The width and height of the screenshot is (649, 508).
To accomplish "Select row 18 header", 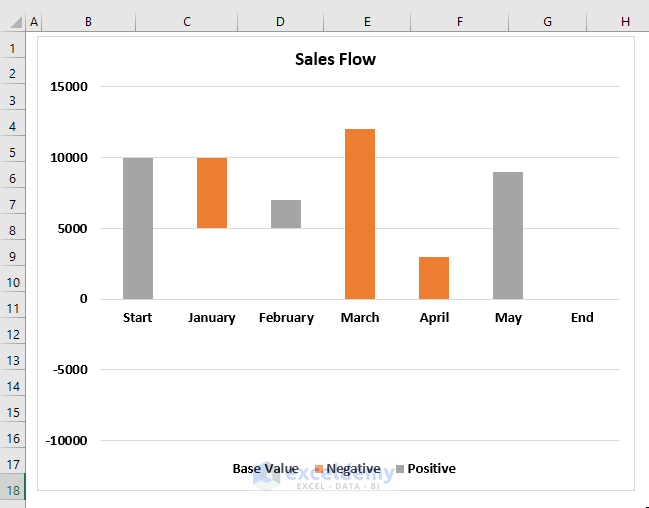I will [13, 490].
